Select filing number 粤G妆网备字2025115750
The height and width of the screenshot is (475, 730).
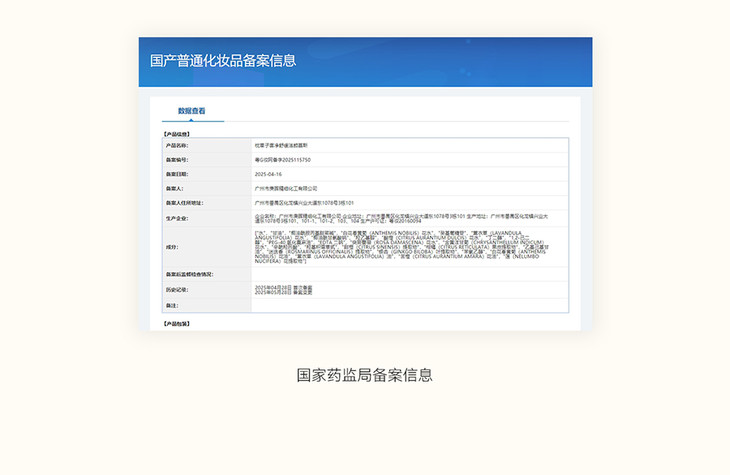tap(284, 159)
